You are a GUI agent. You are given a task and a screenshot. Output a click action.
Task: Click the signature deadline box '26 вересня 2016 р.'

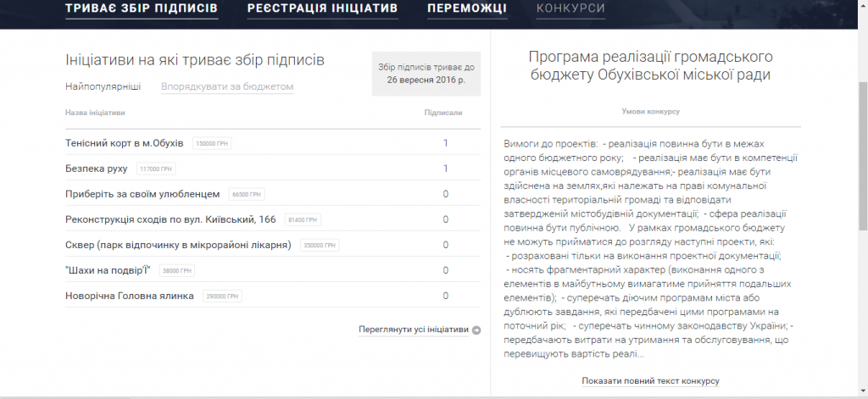click(x=426, y=74)
